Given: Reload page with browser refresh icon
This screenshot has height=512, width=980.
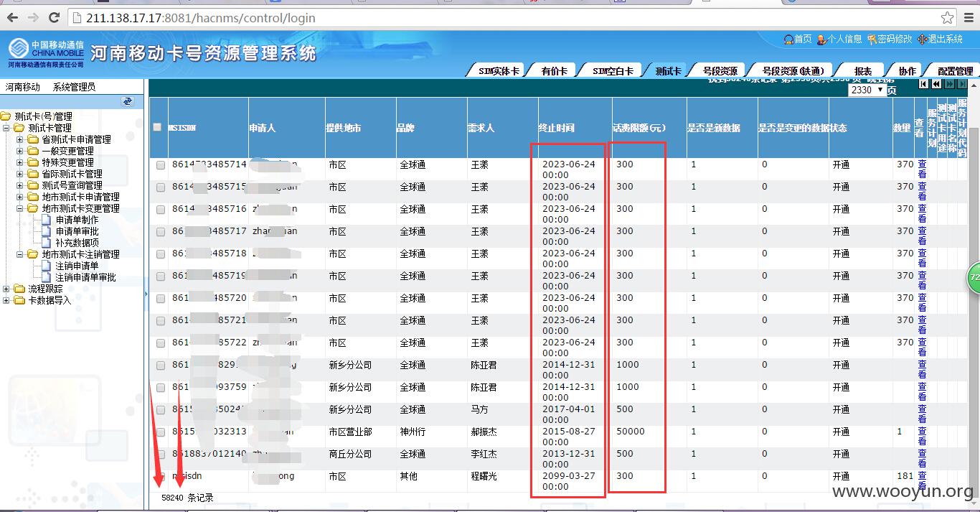Looking at the screenshot, I should pyautogui.click(x=54, y=17).
